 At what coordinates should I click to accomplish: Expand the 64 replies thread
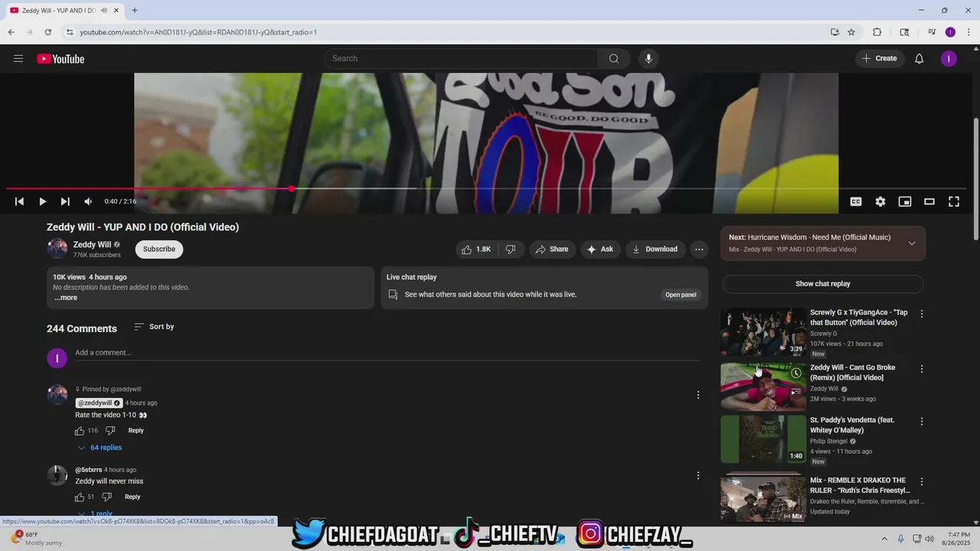[100, 448]
